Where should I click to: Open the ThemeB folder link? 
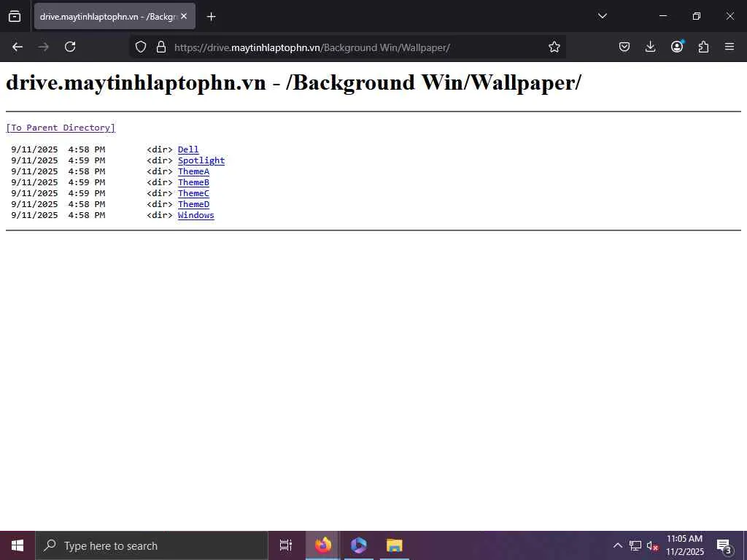pos(193,182)
